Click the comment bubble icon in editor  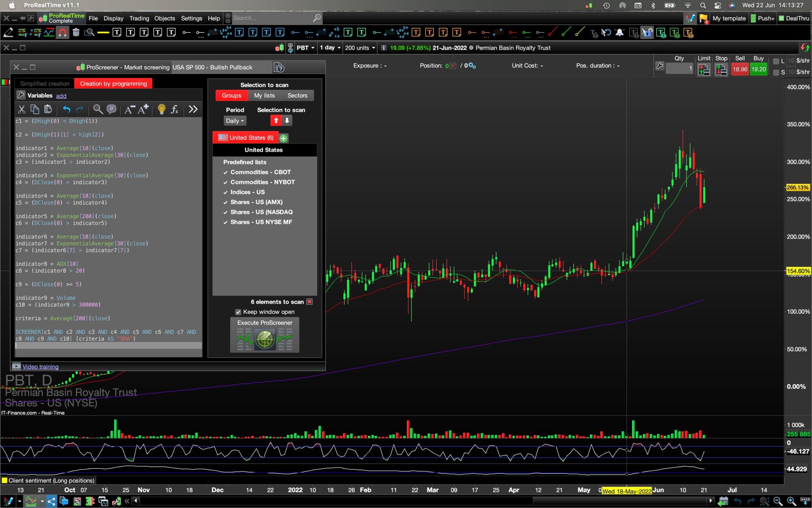coord(111,110)
